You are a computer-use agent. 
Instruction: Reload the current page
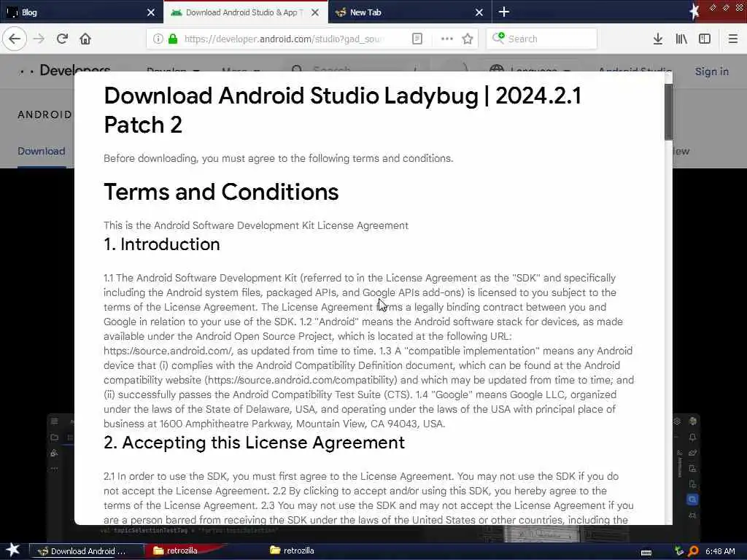(x=62, y=39)
